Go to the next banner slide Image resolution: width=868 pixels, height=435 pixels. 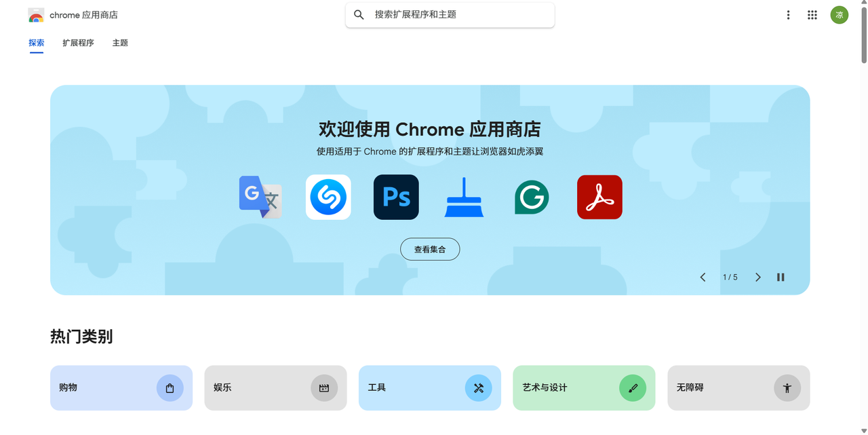pyautogui.click(x=758, y=277)
